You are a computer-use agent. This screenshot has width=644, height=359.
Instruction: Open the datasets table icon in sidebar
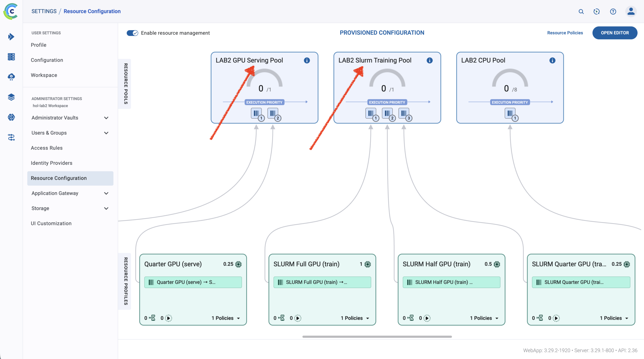11,57
